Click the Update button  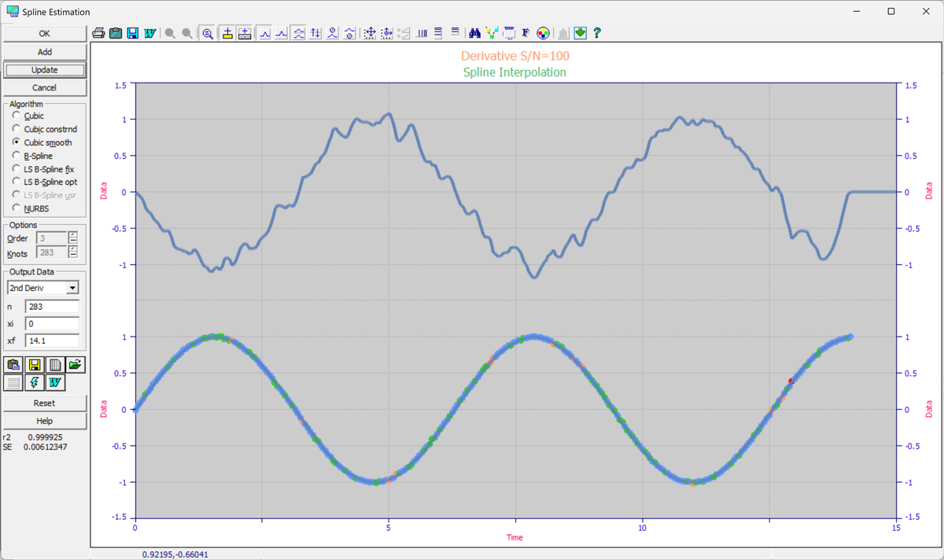(44, 70)
